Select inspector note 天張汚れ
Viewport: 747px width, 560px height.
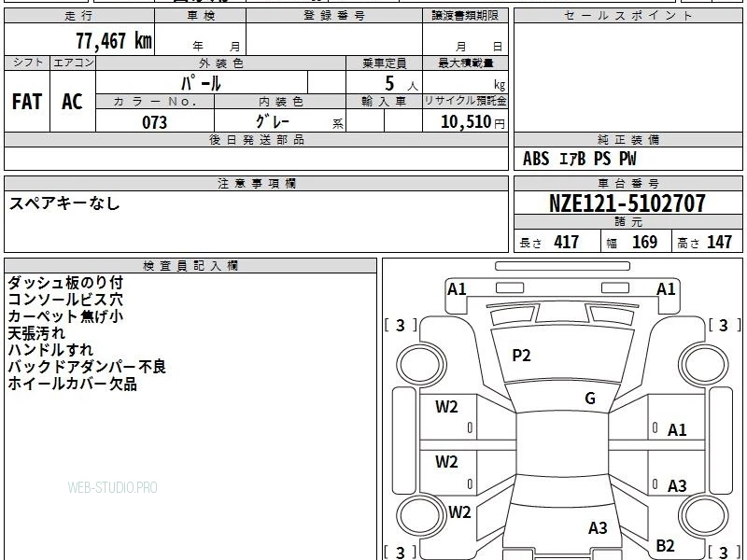click(x=36, y=333)
